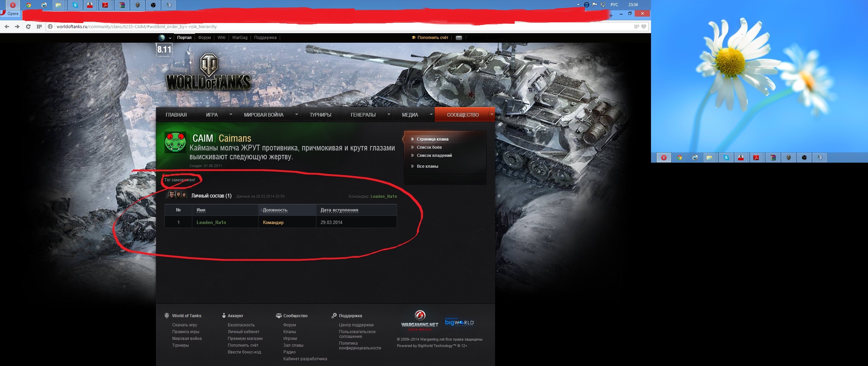Open commander Leaden_Ra1n link beside Командир:
868x366 pixels.
click(x=383, y=197)
